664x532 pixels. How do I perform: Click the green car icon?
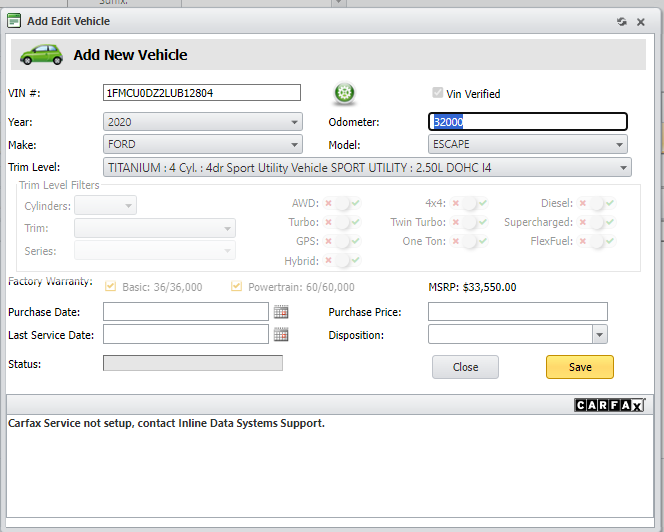click(42, 55)
